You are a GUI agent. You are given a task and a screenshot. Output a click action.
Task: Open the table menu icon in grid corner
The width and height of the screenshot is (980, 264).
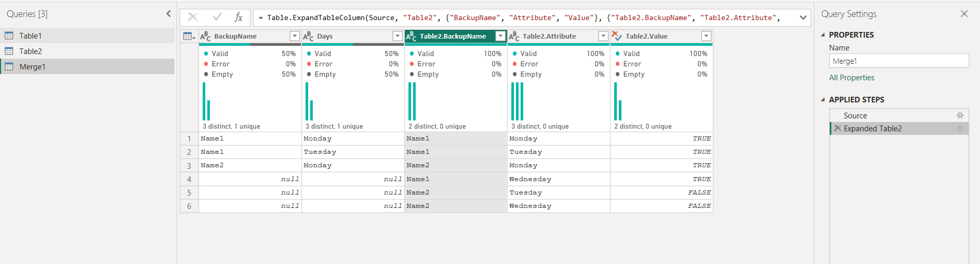tap(189, 36)
